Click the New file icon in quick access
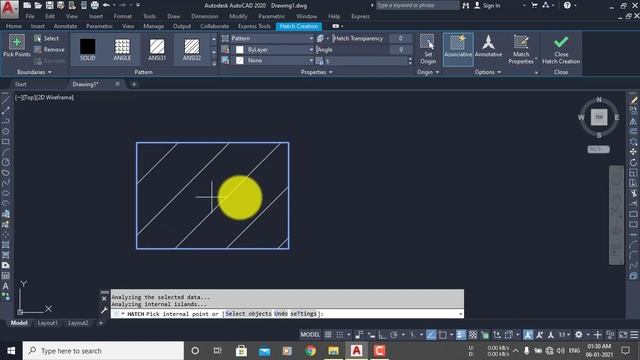This screenshot has height=360, width=640. click(x=27, y=5)
